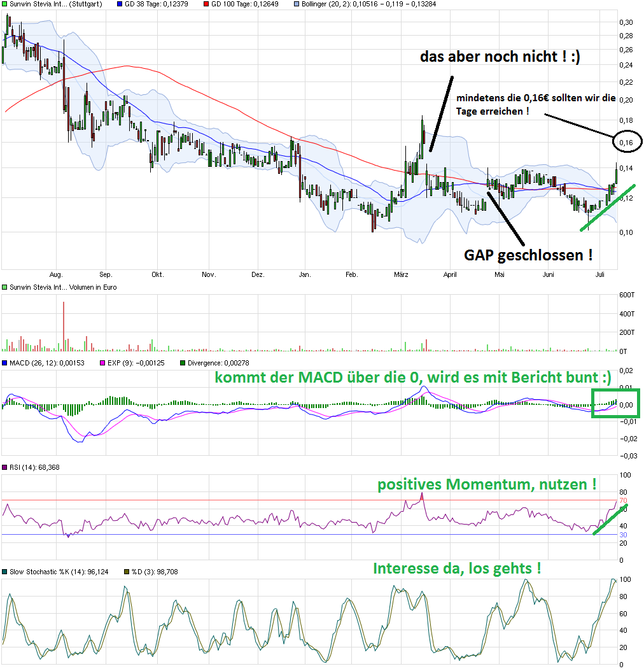
Task: Click the red GD 100 Tage legend swatch
Action: point(206,4)
